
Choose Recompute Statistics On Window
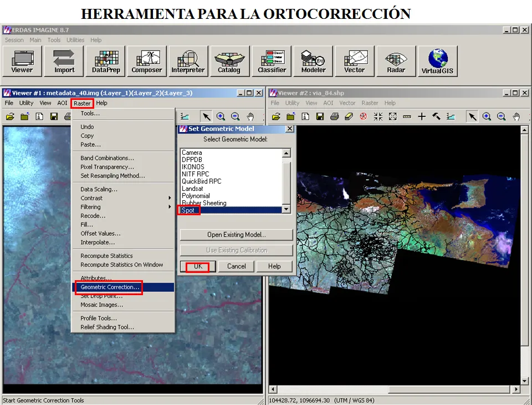123,265
